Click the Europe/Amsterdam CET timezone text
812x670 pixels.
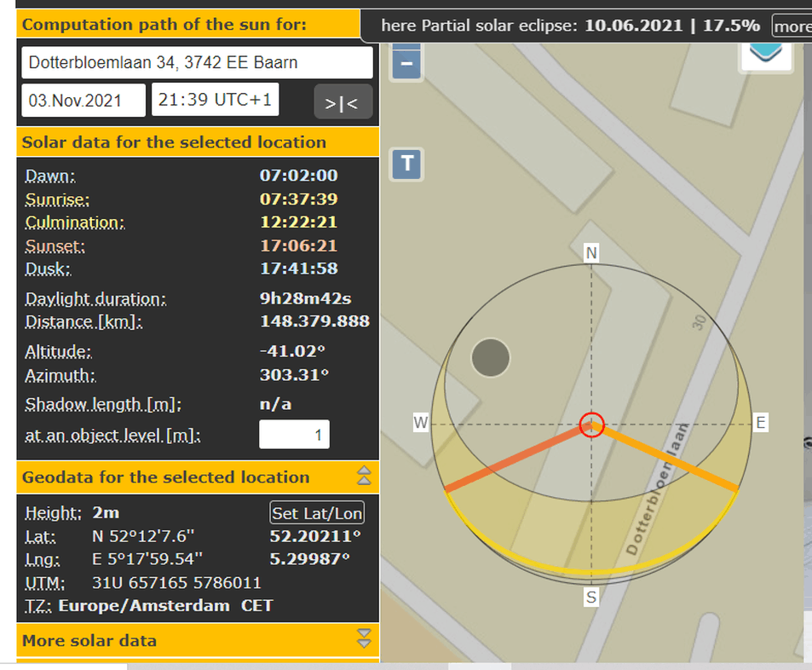point(165,605)
